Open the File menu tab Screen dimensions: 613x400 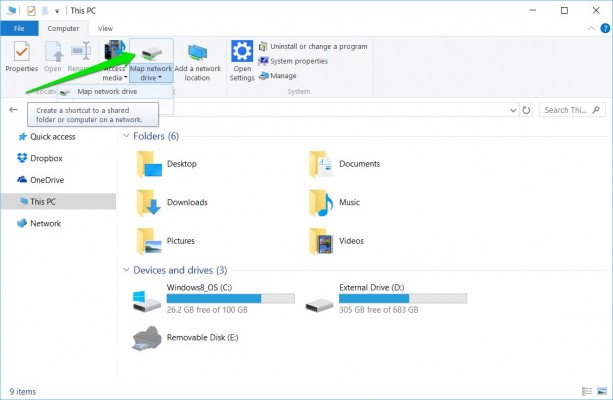click(18, 29)
